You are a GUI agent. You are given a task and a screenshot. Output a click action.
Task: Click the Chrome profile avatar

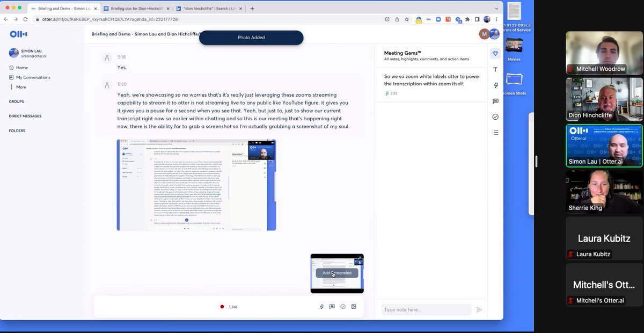tap(487, 19)
